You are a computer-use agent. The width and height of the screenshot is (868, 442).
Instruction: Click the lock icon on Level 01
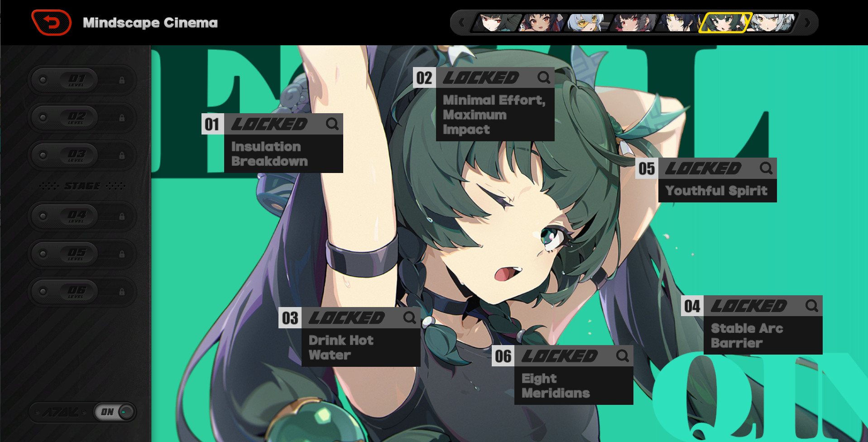pyautogui.click(x=121, y=80)
